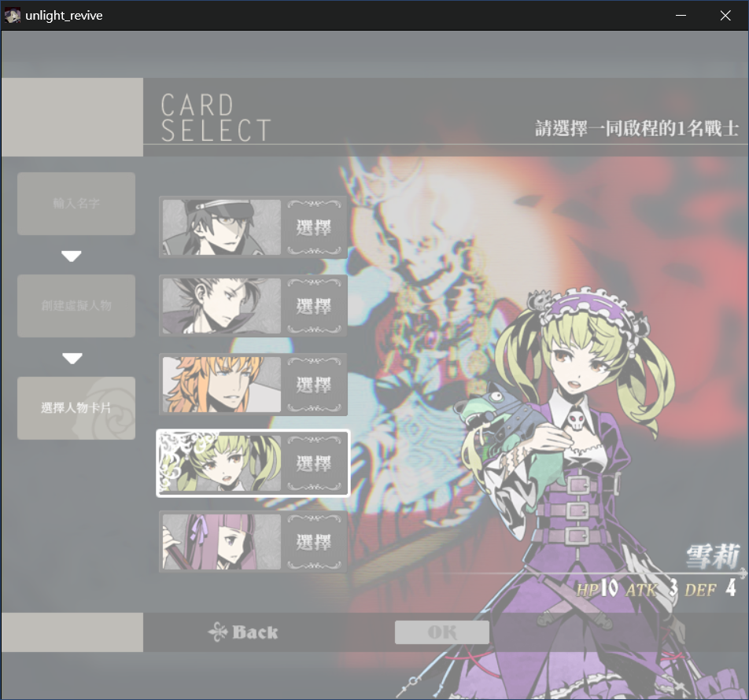Open the 創建虛擬人物 step

point(76,306)
